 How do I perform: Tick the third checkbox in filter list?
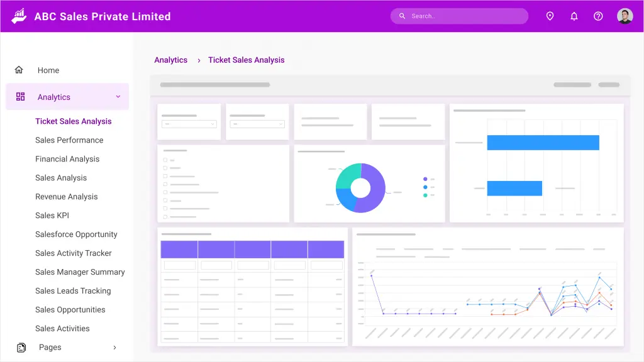[x=165, y=176]
